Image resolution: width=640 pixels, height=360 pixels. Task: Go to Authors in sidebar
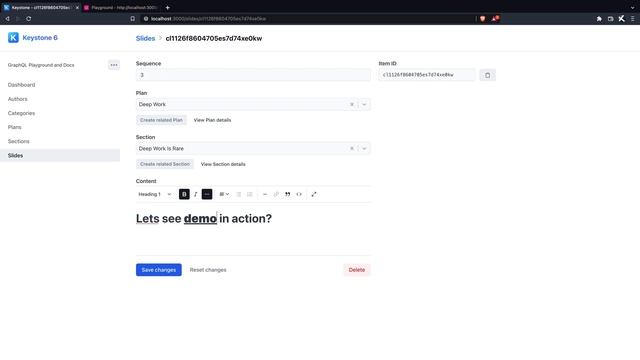coord(18,99)
